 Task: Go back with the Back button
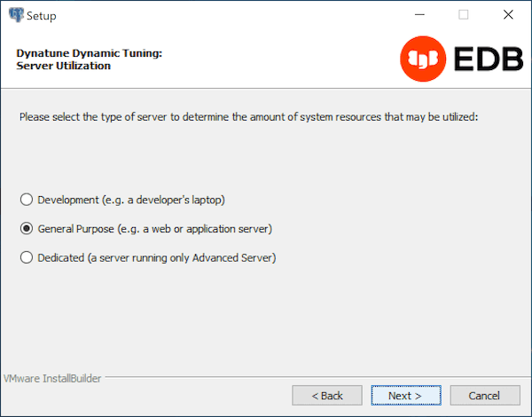[x=327, y=395]
